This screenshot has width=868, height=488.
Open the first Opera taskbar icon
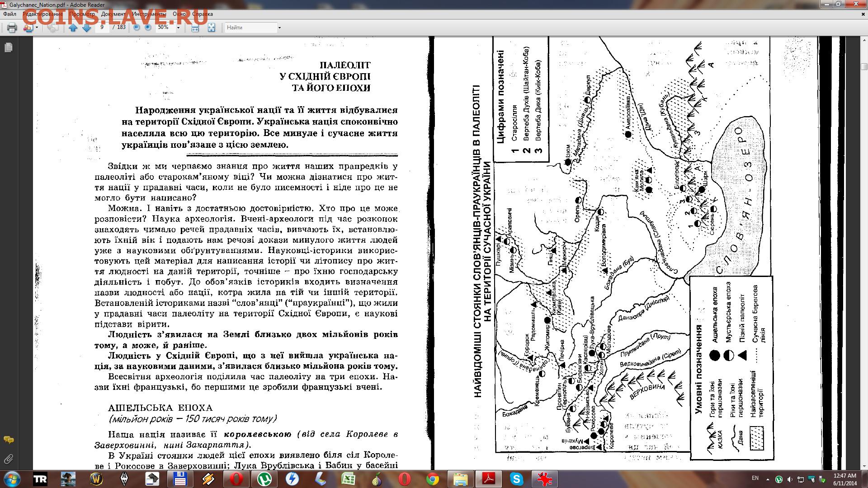click(236, 479)
